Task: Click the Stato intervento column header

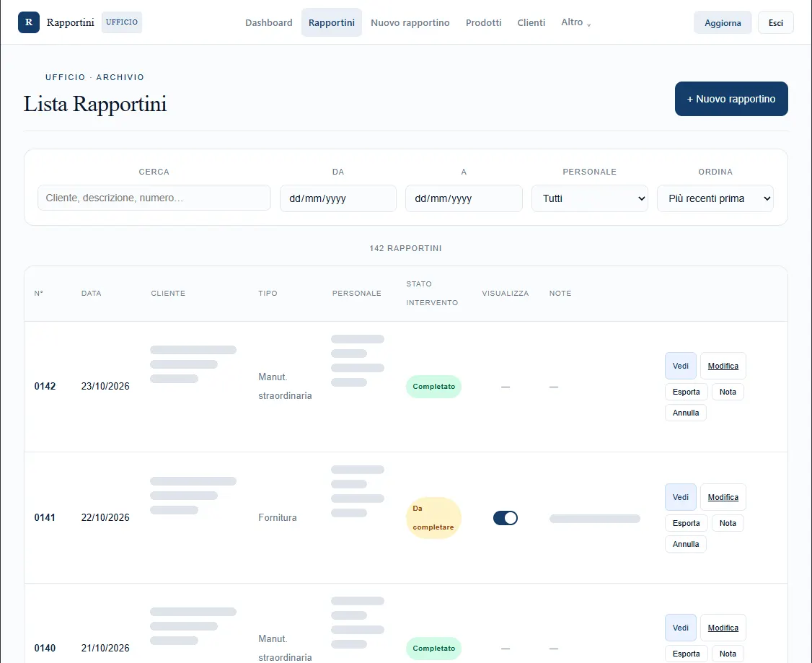Action: tap(432, 293)
